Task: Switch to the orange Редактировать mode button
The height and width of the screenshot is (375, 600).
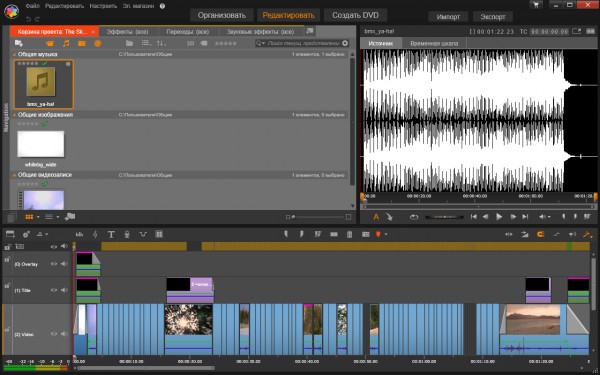Action: pos(288,15)
